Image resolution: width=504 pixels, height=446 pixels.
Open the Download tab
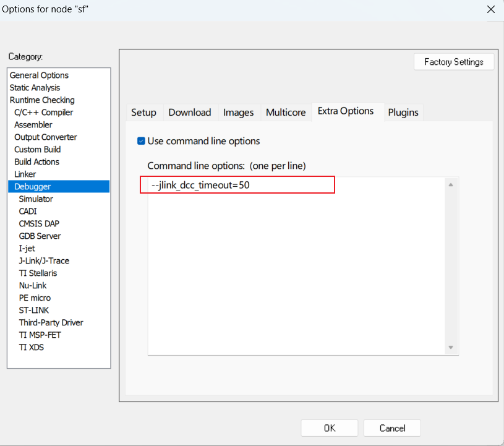190,112
